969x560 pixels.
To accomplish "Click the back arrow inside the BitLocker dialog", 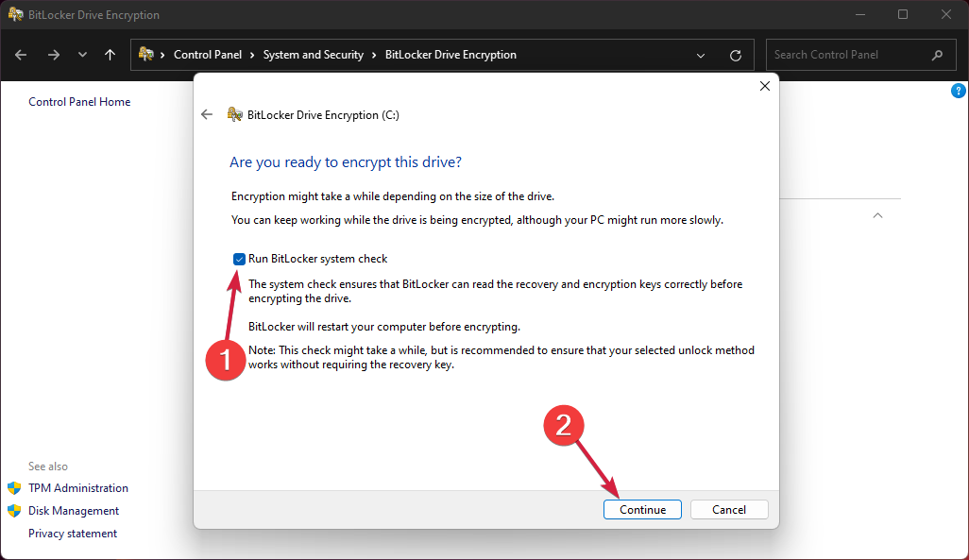I will (x=206, y=114).
